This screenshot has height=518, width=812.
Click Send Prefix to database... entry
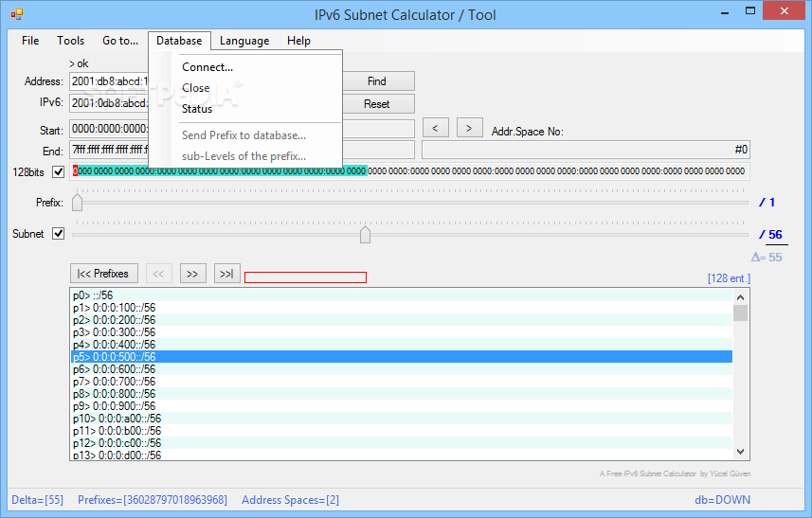[x=244, y=135]
